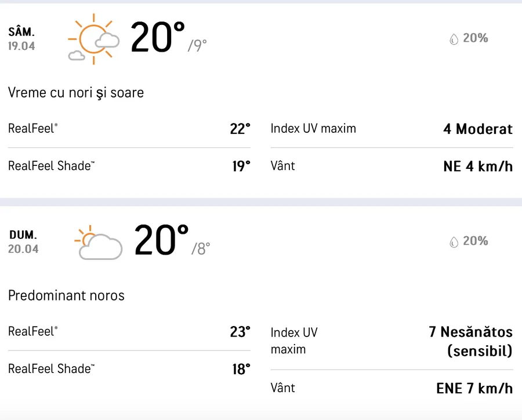Viewport: 522px width, 420px height.
Task: Select the DUM. 20.04 date label
Action: click(x=23, y=242)
